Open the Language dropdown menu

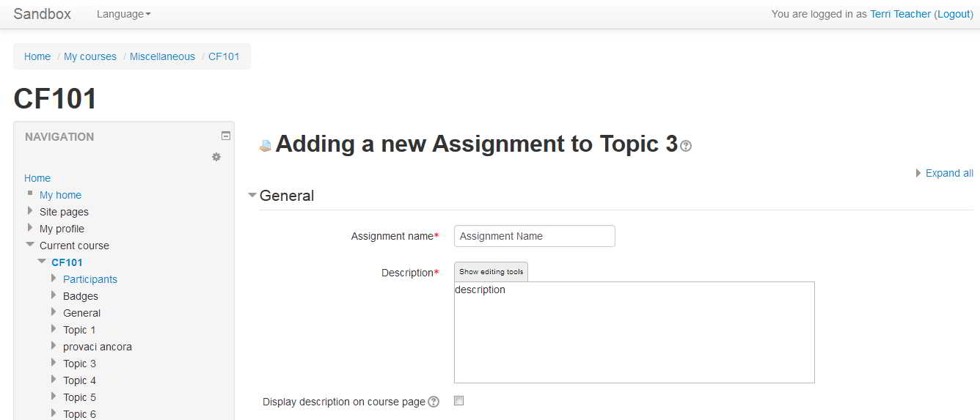123,14
